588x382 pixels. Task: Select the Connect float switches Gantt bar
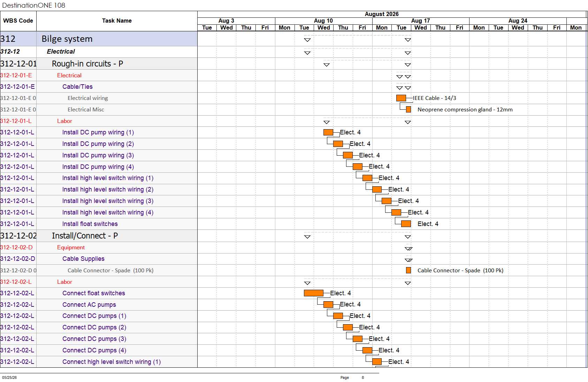pos(313,293)
